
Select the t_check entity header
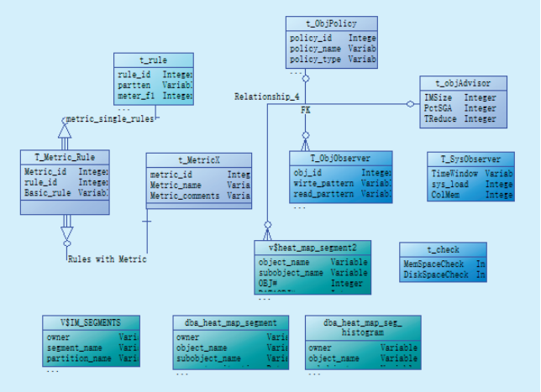click(442, 249)
